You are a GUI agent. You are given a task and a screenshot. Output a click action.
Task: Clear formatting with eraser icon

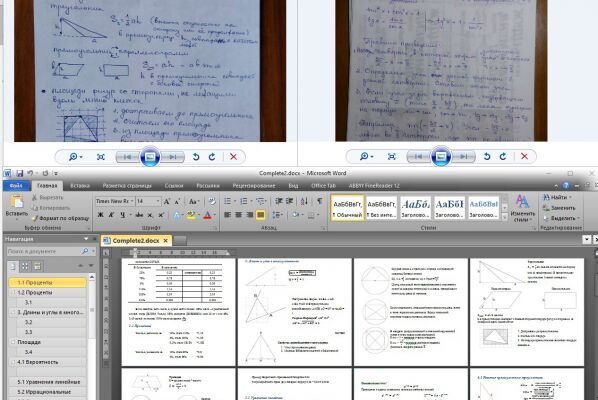pyautogui.click(x=212, y=201)
